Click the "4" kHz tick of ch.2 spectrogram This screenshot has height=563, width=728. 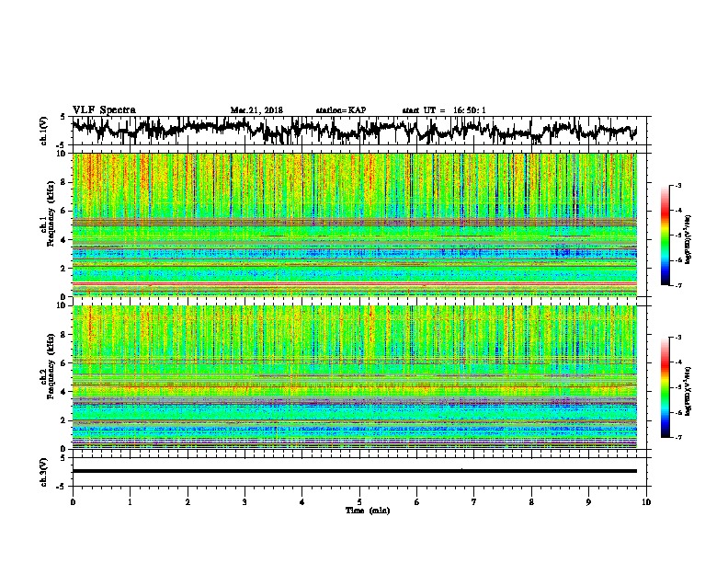[64, 392]
